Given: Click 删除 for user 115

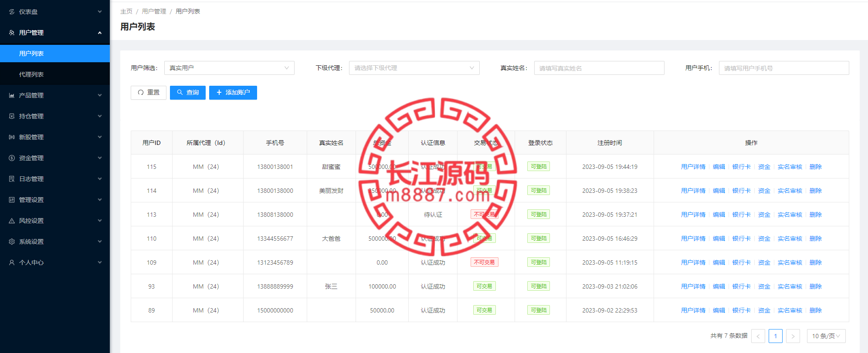Looking at the screenshot, I should (816, 167).
